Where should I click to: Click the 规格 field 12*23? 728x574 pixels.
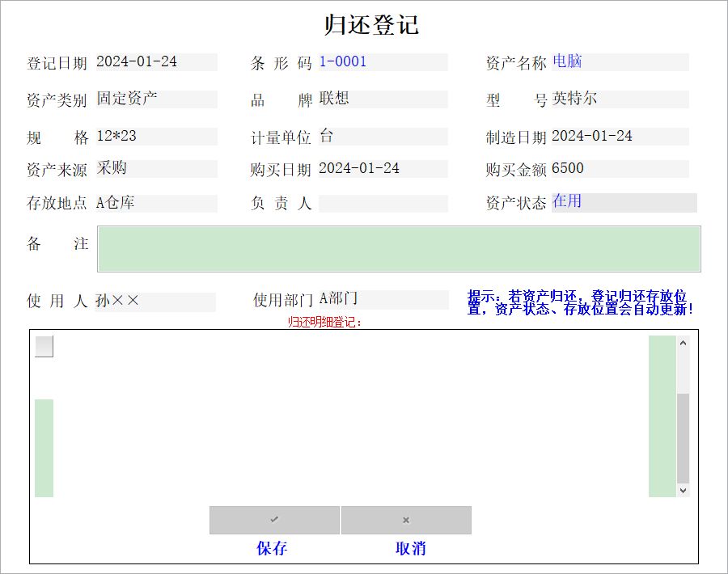point(156,137)
